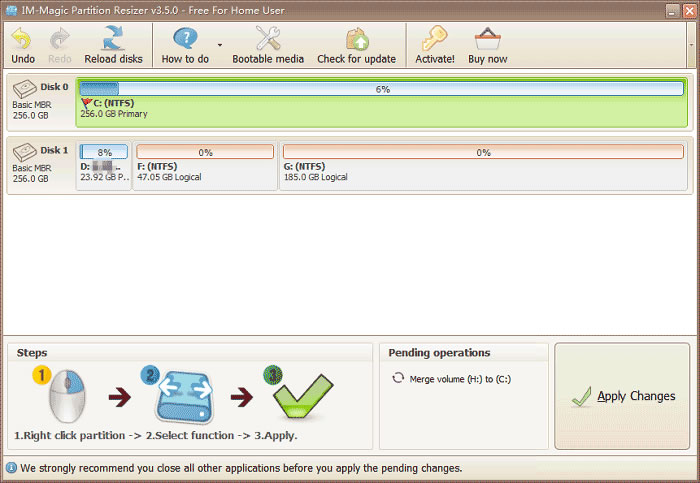Click the 256.0 GB Primary text
This screenshot has width=700, height=483.
114,114
